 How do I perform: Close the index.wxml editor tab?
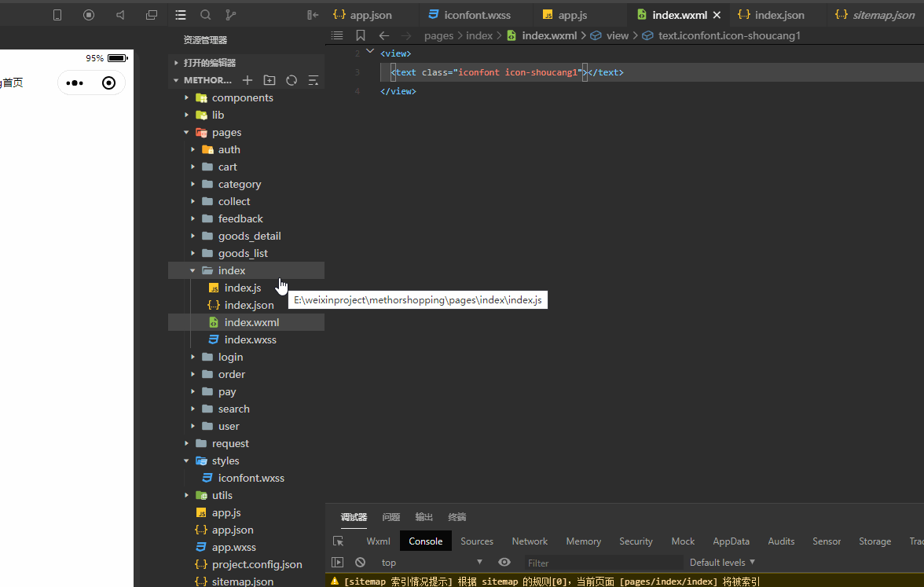tap(717, 15)
